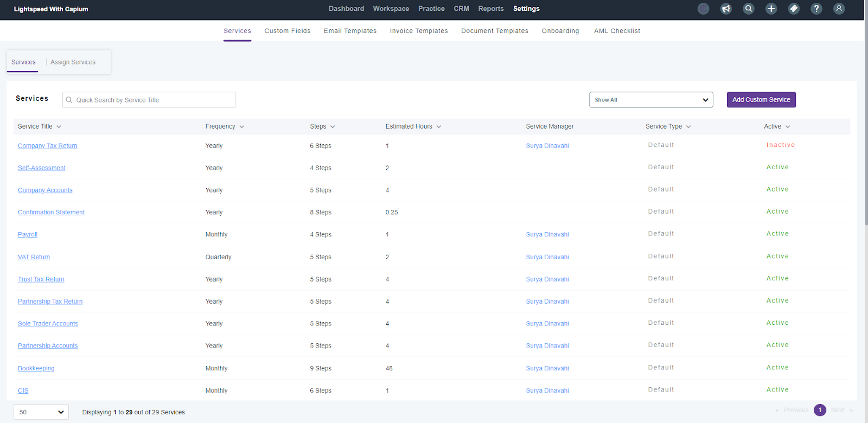The image size is (868, 423).
Task: Open the announcements megaphone icon
Action: [x=726, y=9]
